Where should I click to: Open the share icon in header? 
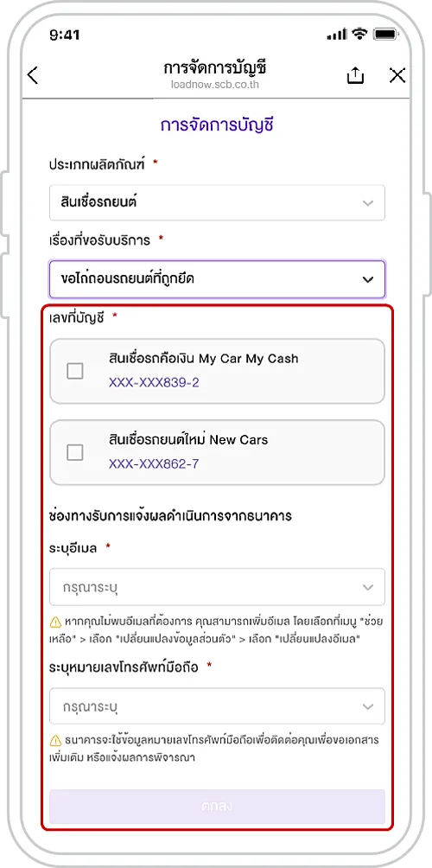tap(355, 75)
